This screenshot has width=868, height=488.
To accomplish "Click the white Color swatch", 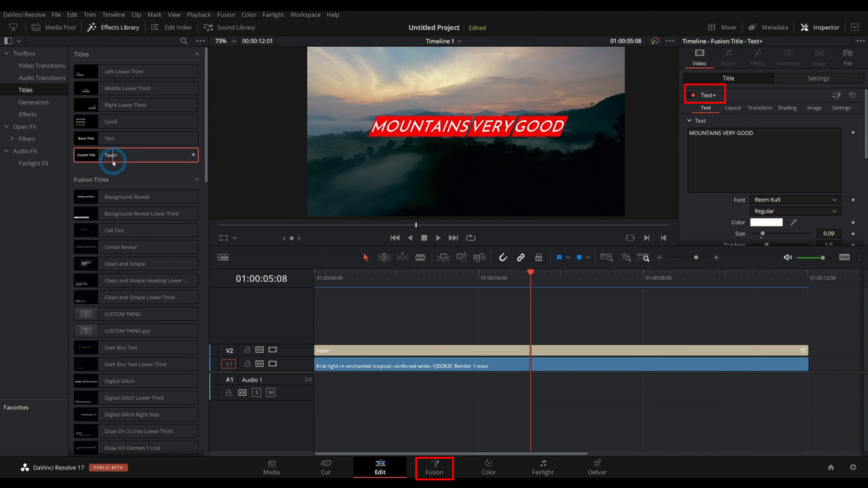I will [766, 222].
